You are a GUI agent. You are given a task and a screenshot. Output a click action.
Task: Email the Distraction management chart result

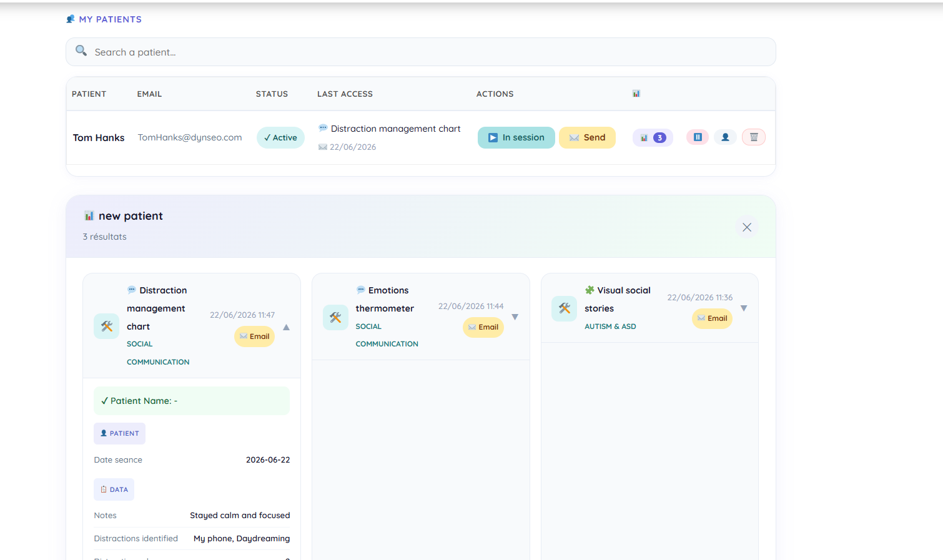[x=254, y=336]
